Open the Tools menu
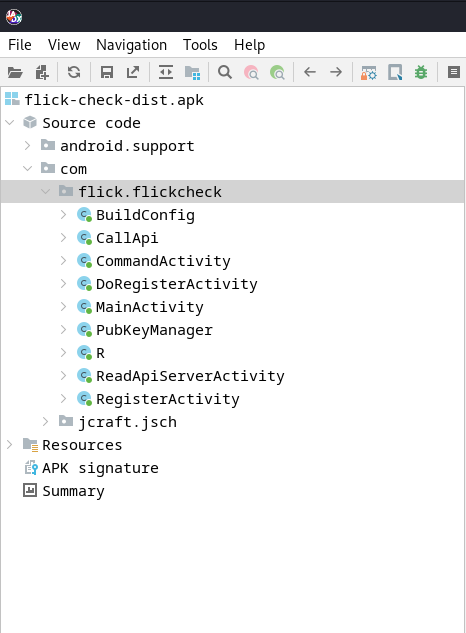 click(200, 45)
